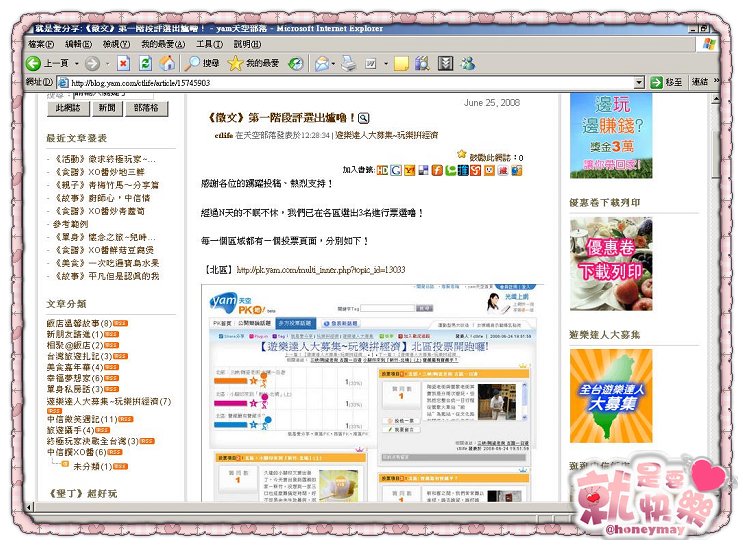Click the Google bookmark icon
743x545 pixels.
[396, 170]
